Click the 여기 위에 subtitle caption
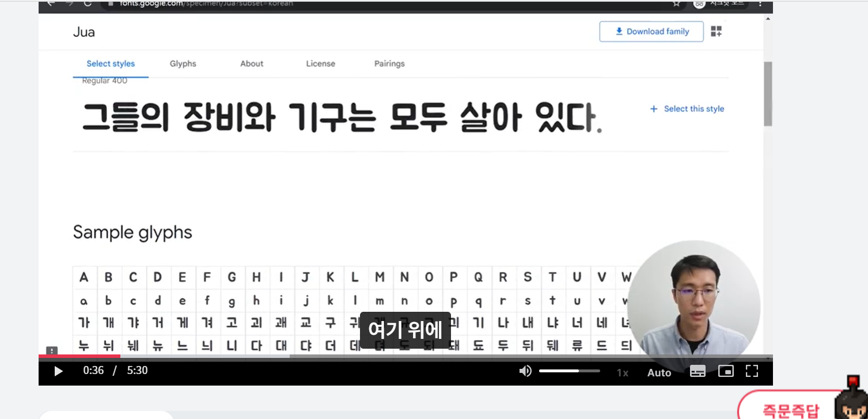 405,330
